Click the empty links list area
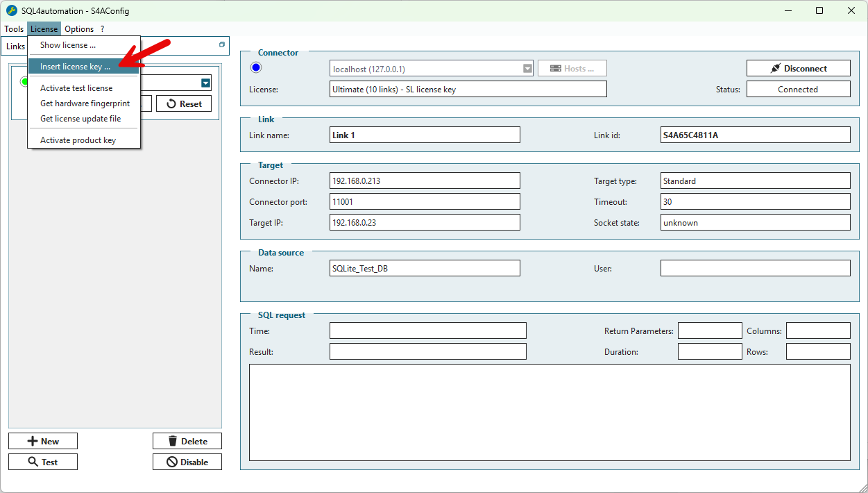 (115, 274)
